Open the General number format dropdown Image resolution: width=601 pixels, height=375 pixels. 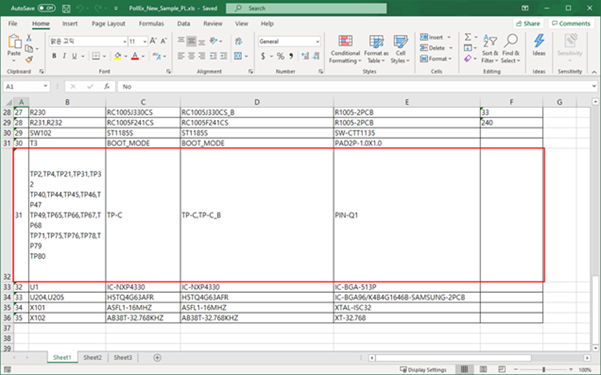click(x=317, y=41)
